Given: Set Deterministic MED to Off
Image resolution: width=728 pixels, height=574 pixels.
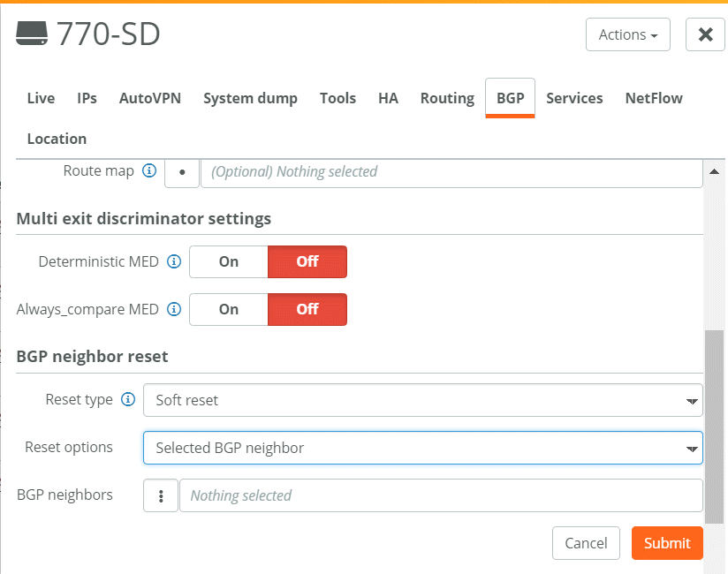Looking at the screenshot, I should 307,261.
